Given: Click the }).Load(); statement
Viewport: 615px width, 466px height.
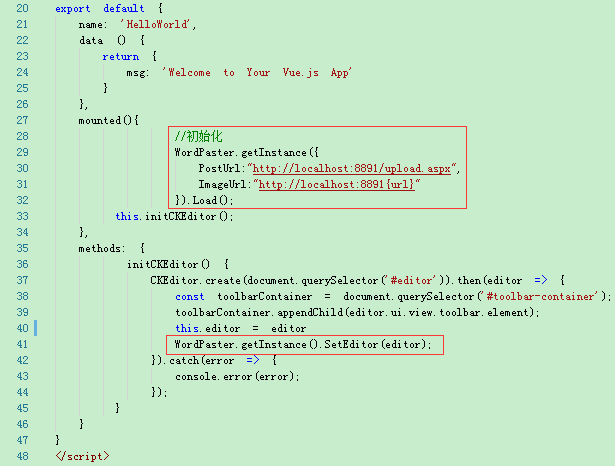Looking at the screenshot, I should 204,200.
